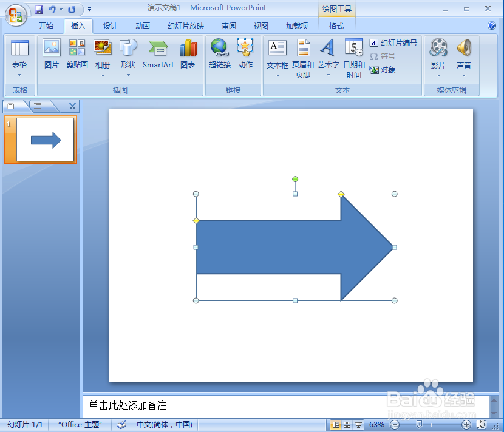The image size is (504, 432).
Task: Start Slide Show view from status bar
Action: (x=358, y=425)
